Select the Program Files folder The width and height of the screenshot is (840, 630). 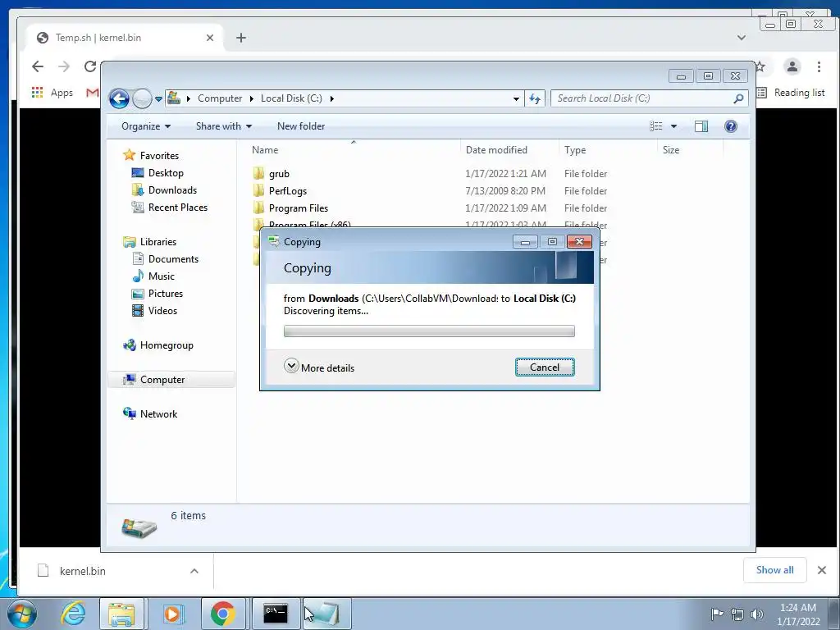coord(299,208)
